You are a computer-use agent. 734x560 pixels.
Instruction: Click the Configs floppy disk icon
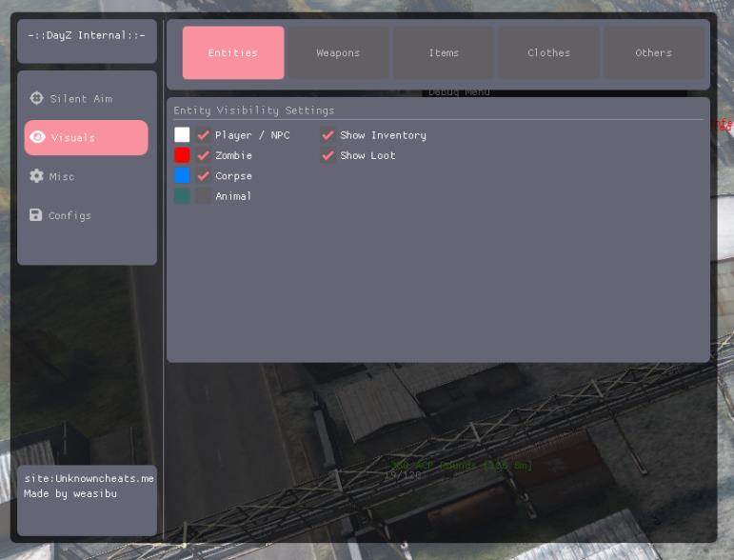point(36,215)
